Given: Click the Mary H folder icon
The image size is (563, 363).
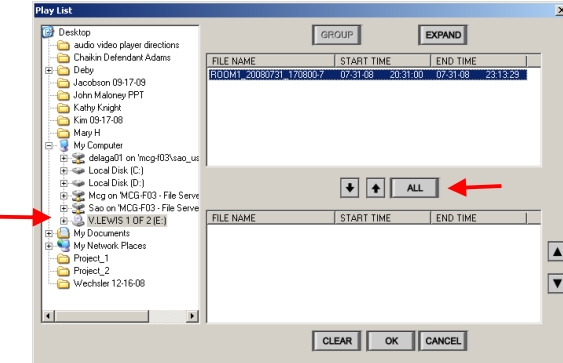Looking at the screenshot, I should [x=63, y=133].
